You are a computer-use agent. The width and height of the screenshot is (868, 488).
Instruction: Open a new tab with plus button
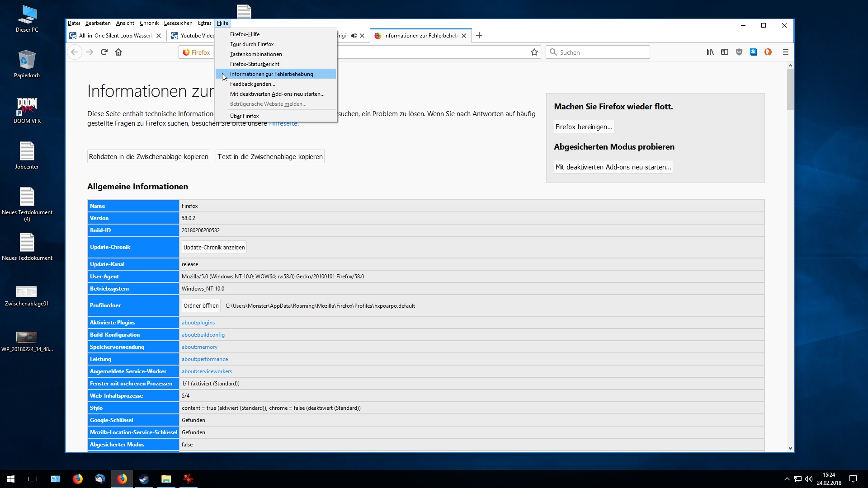(x=479, y=36)
